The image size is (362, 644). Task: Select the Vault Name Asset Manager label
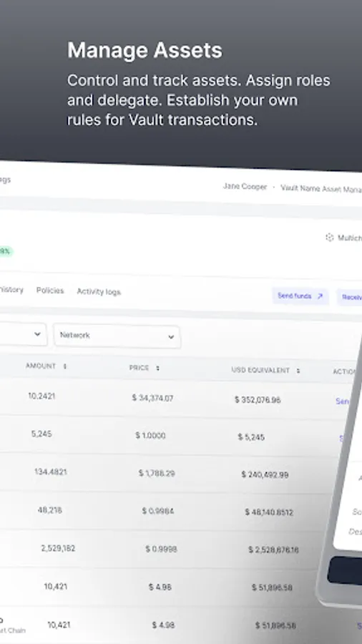tap(321, 188)
